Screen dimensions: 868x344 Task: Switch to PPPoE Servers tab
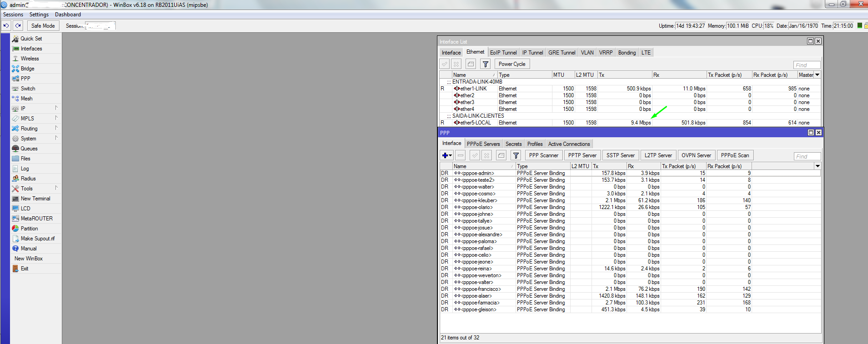[483, 144]
